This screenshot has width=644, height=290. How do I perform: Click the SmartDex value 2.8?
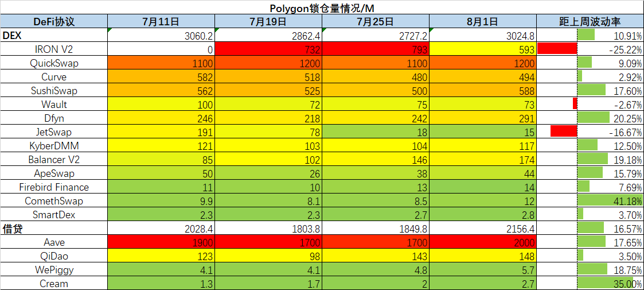(x=483, y=215)
